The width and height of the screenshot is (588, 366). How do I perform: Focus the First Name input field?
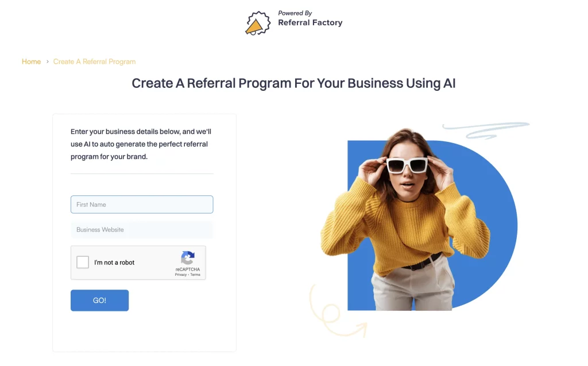click(142, 205)
